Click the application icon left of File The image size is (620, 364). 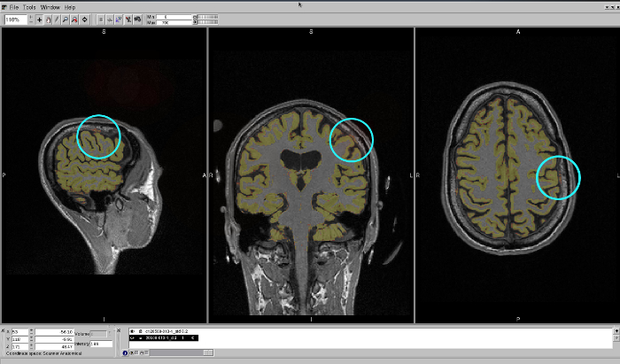[4, 7]
